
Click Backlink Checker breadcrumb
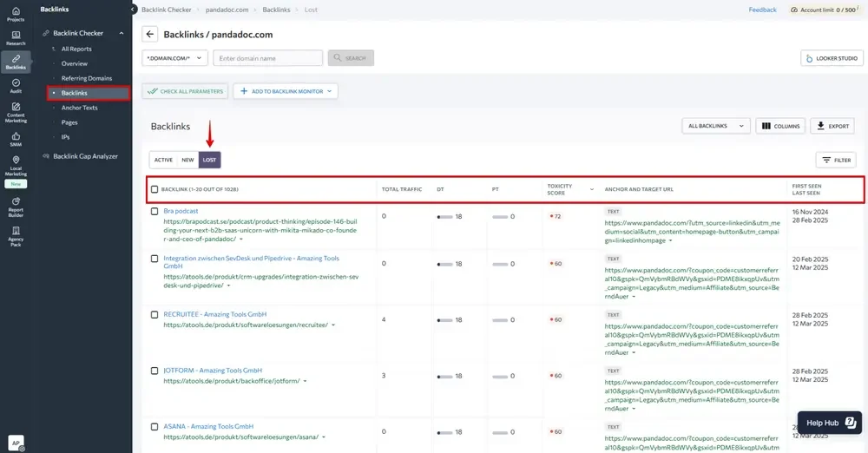166,10
